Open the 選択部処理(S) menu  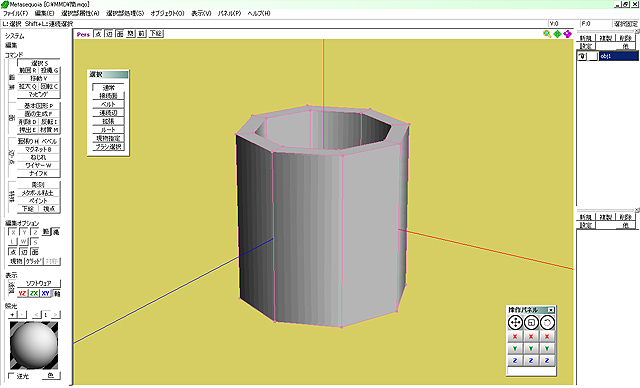pyautogui.click(x=125, y=13)
